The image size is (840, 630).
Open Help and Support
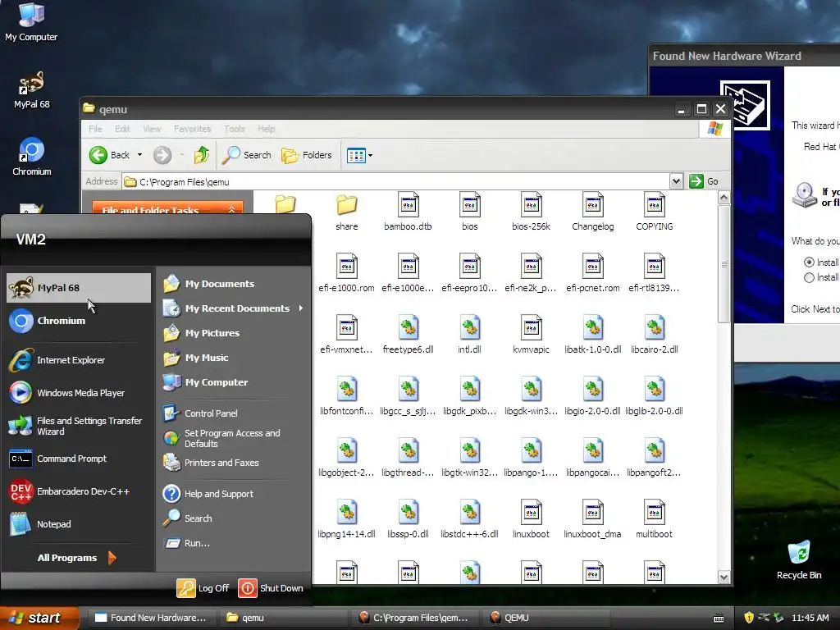pos(233,494)
